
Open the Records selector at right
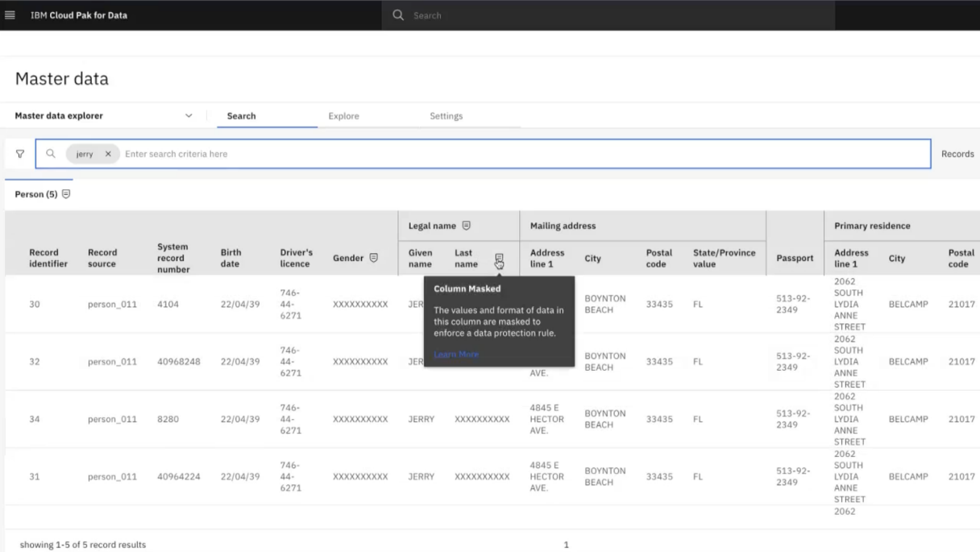957,154
